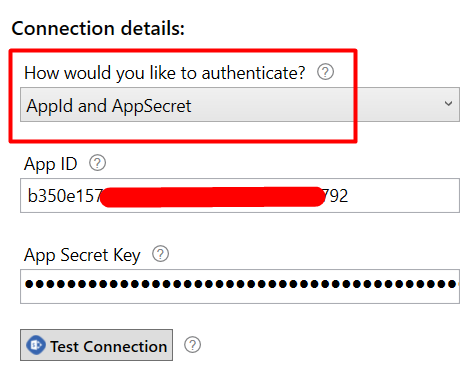This screenshot has width=469, height=381.
Task: Click empty space at right of App ID box
Action: tap(403, 196)
